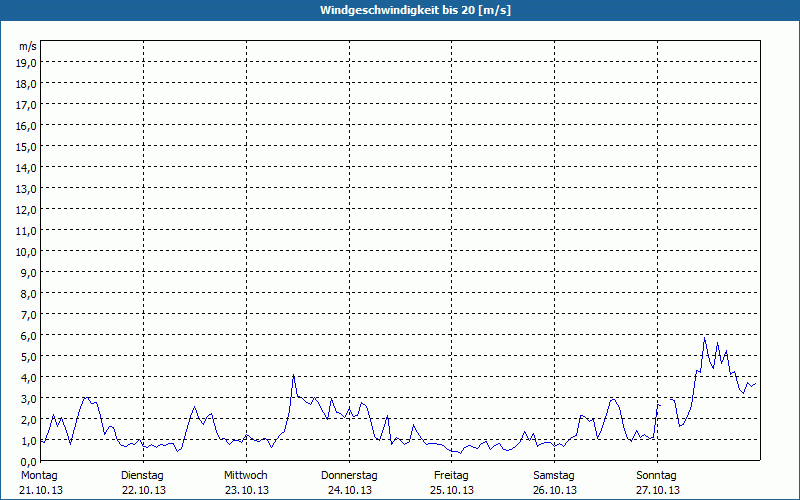Click the '11,0' y-axis value
800x500 pixels.
coord(26,231)
